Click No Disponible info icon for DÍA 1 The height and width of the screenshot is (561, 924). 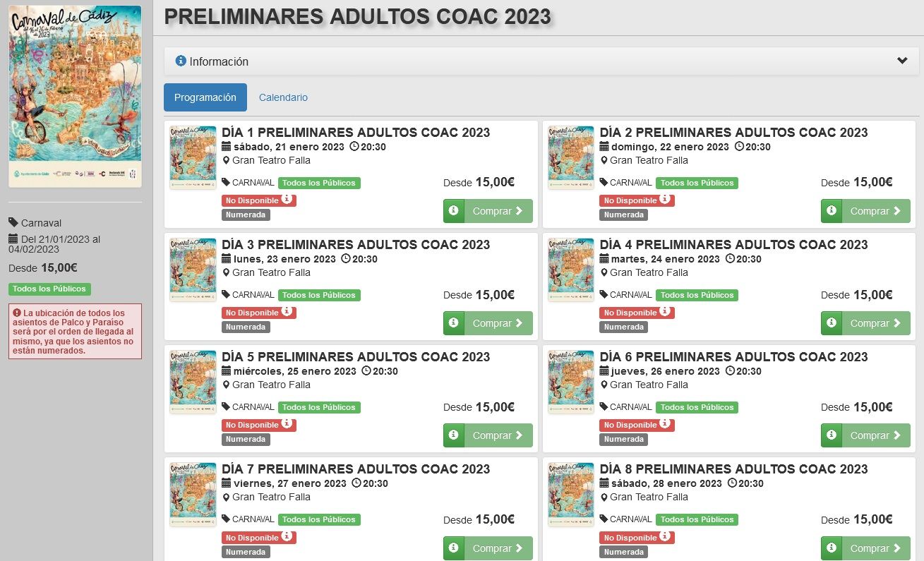[x=287, y=199]
